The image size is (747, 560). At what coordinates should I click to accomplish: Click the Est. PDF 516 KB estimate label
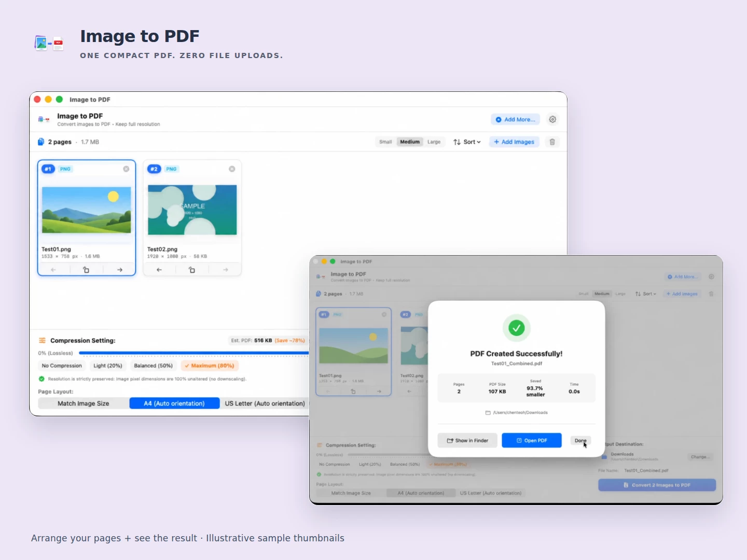click(x=268, y=341)
